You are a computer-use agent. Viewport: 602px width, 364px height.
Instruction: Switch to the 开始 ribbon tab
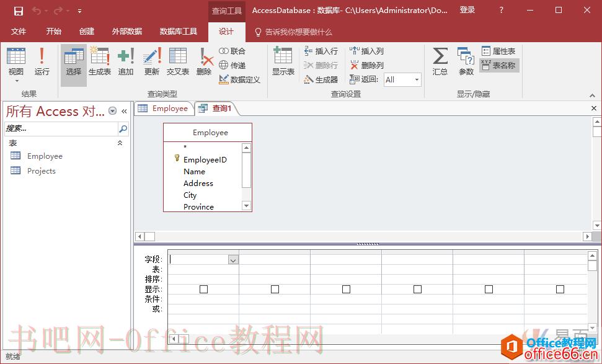click(54, 32)
